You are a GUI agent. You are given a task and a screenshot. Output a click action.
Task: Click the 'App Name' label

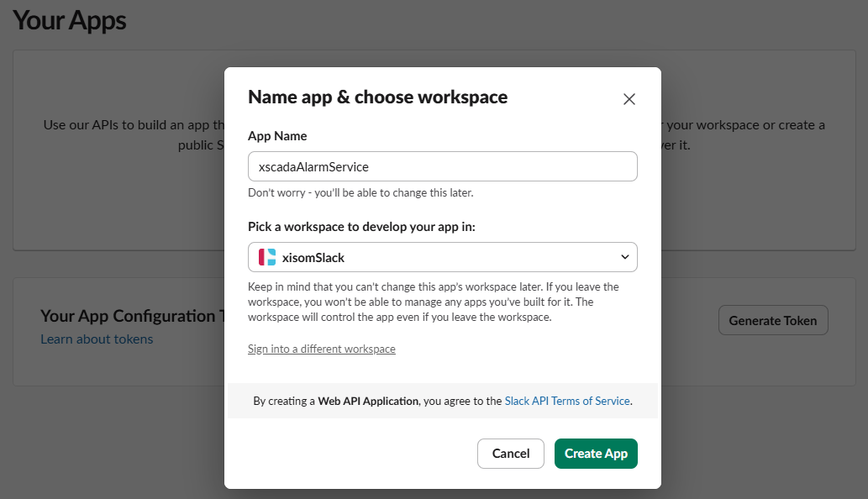pyautogui.click(x=277, y=136)
